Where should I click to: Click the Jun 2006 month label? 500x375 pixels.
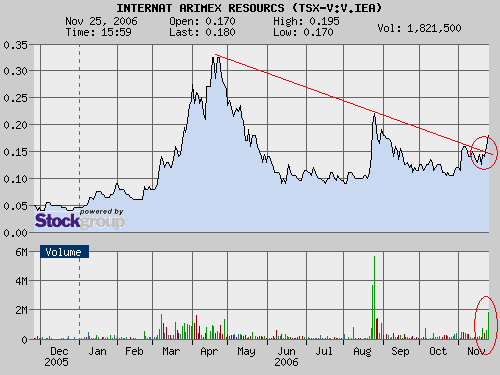(286, 357)
